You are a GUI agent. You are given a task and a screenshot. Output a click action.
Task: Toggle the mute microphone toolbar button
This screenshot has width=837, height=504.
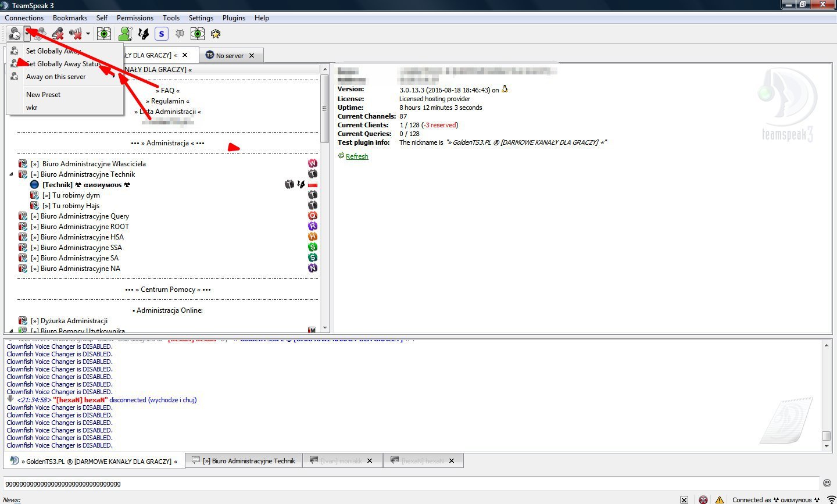tap(58, 34)
